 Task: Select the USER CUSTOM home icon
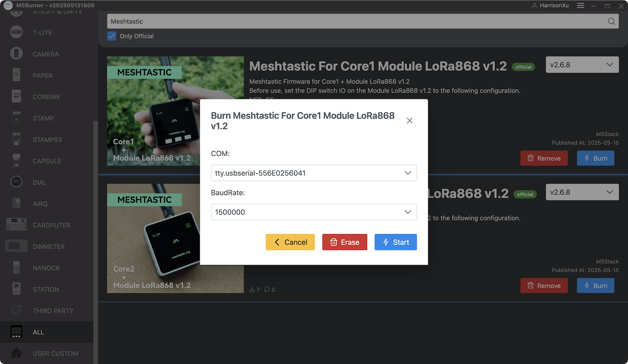click(x=16, y=353)
